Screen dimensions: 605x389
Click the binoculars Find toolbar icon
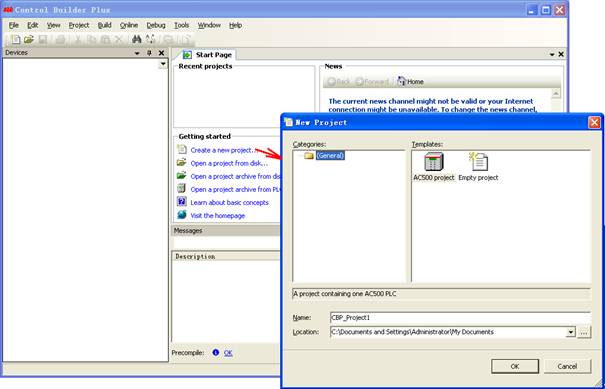click(x=137, y=39)
